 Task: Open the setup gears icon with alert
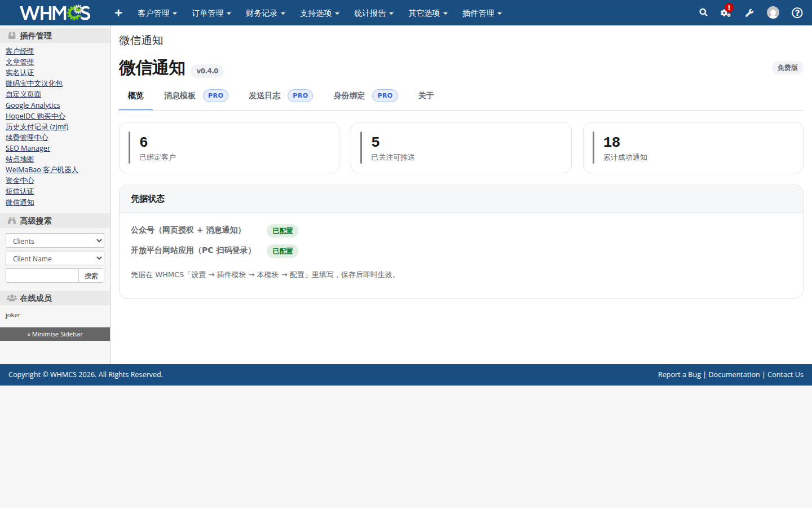coord(726,12)
